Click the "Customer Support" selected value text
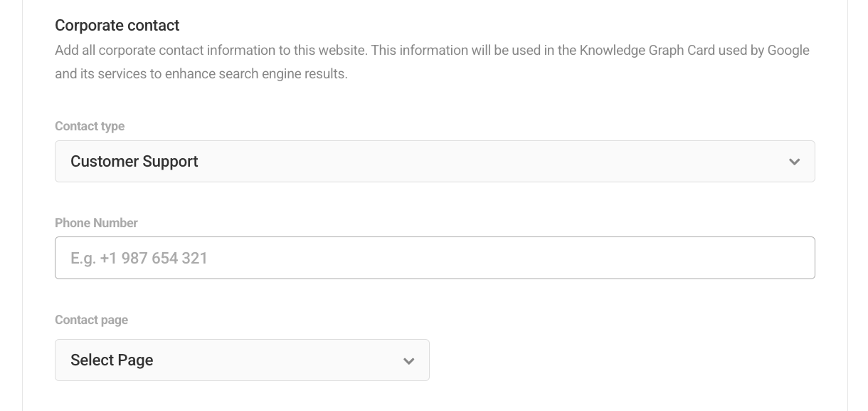868x411 pixels. click(x=134, y=162)
